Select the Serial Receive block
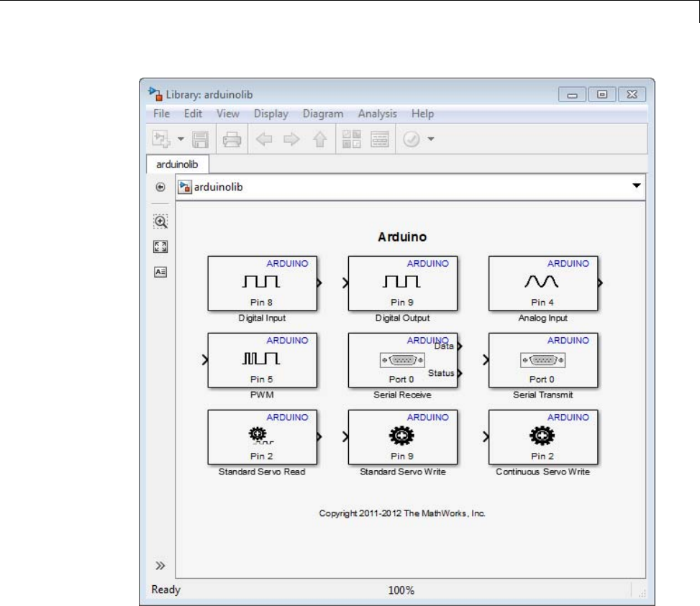The width and height of the screenshot is (700, 606). [x=402, y=360]
